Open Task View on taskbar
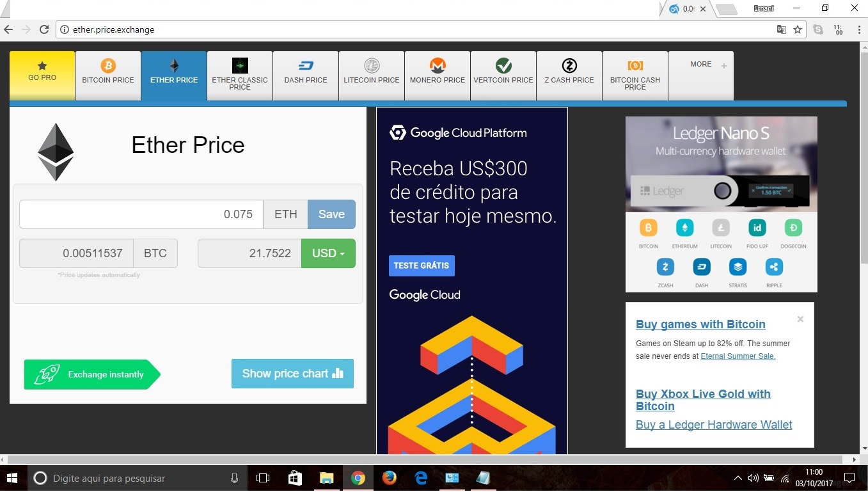 pyautogui.click(x=263, y=478)
